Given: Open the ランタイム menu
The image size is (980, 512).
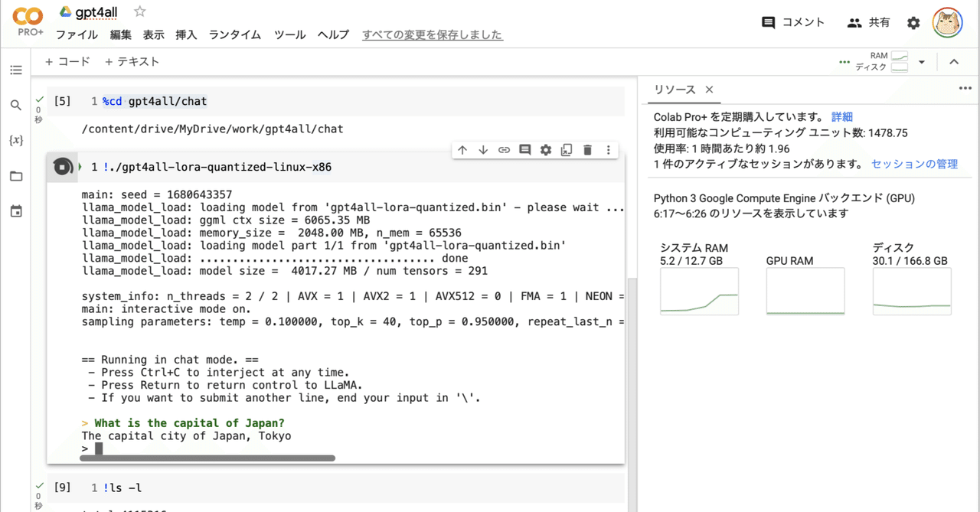Looking at the screenshot, I should (235, 34).
